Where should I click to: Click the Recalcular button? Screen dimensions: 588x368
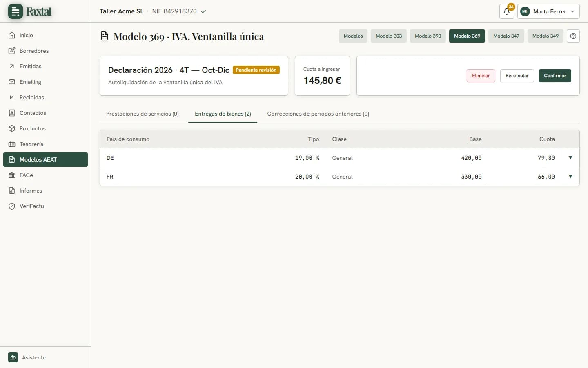tap(517, 76)
